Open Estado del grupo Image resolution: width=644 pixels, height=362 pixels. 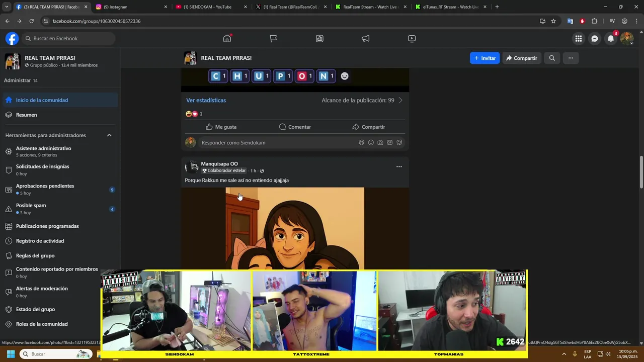(x=60, y=309)
